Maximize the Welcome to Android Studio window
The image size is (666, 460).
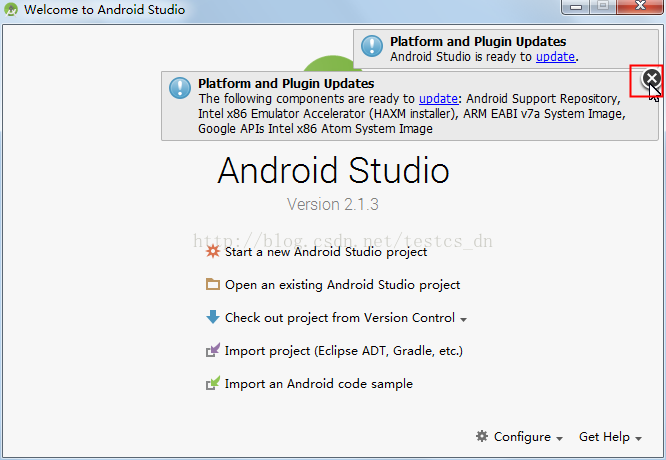[603, 6]
